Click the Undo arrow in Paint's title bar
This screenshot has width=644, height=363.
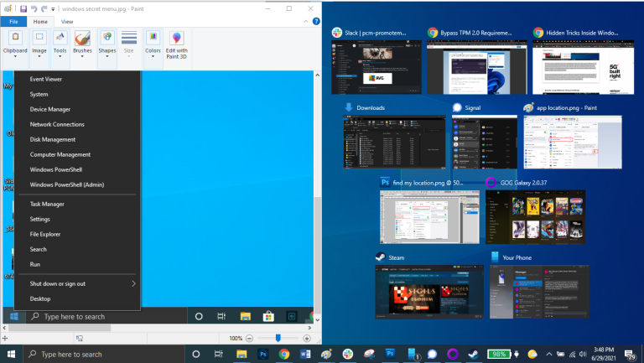point(34,8)
